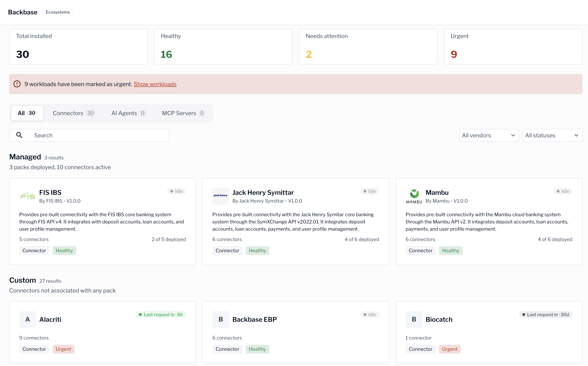Click the Idle badge on Jack Henry Symittar
This screenshot has width=588, height=366.
(x=370, y=191)
